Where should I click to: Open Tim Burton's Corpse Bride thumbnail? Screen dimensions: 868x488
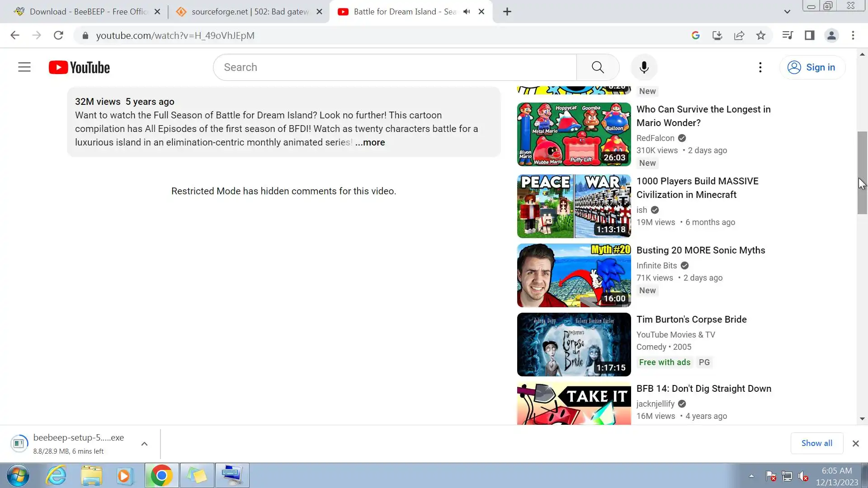[x=574, y=344]
